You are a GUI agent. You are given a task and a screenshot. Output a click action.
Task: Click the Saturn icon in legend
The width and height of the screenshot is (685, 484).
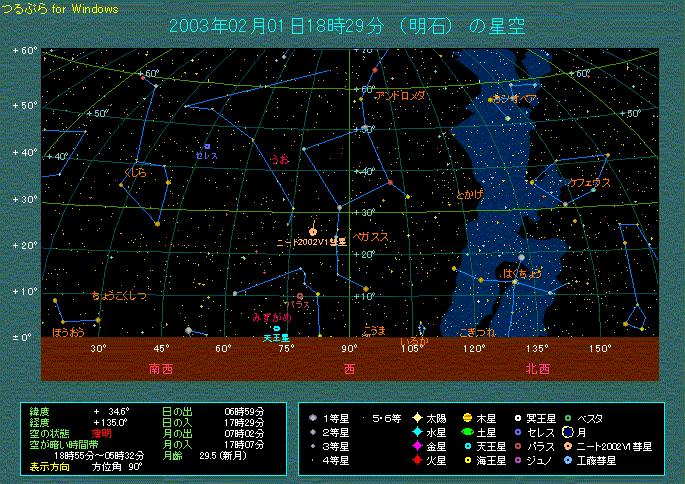coord(467,431)
